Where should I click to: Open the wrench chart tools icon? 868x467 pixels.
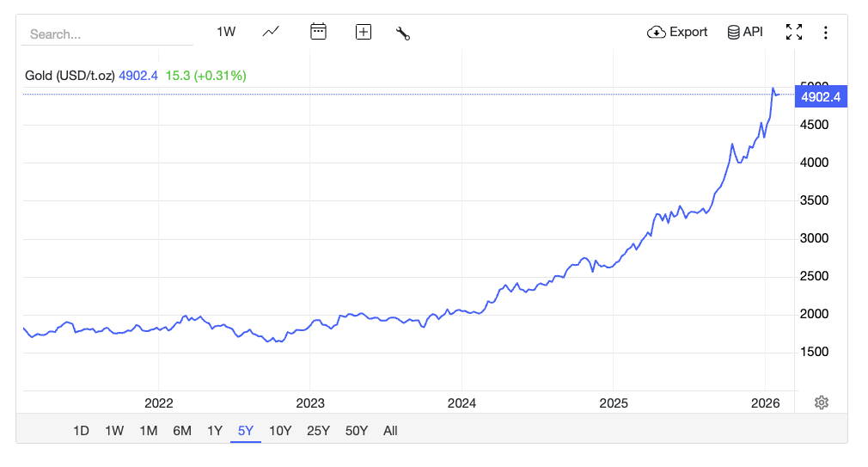click(402, 33)
